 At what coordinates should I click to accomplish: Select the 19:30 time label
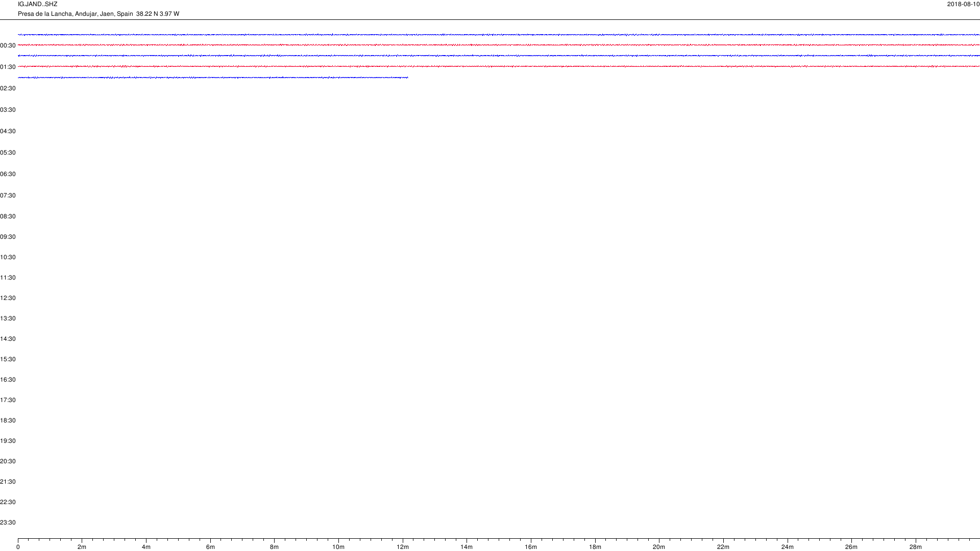tap(8, 441)
